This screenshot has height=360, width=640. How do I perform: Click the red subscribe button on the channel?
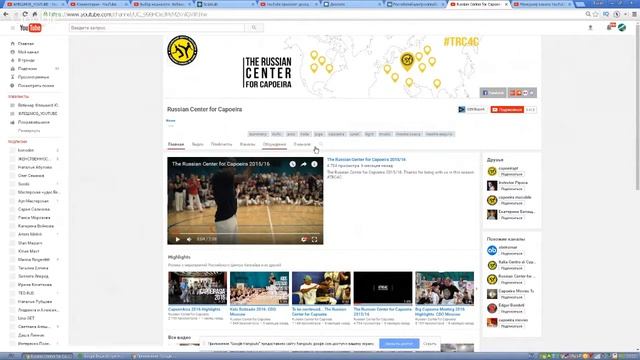tap(507, 109)
